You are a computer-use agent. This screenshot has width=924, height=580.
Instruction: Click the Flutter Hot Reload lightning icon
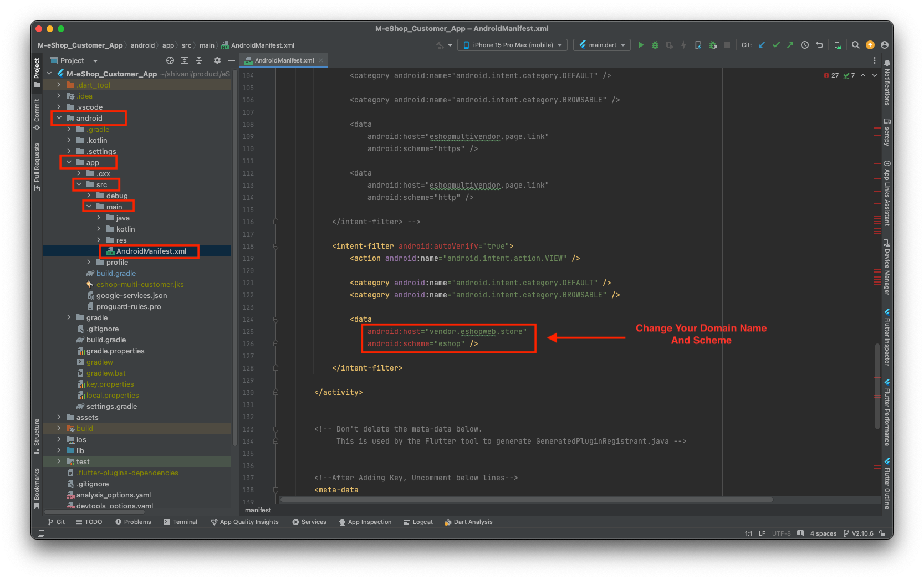(x=684, y=45)
